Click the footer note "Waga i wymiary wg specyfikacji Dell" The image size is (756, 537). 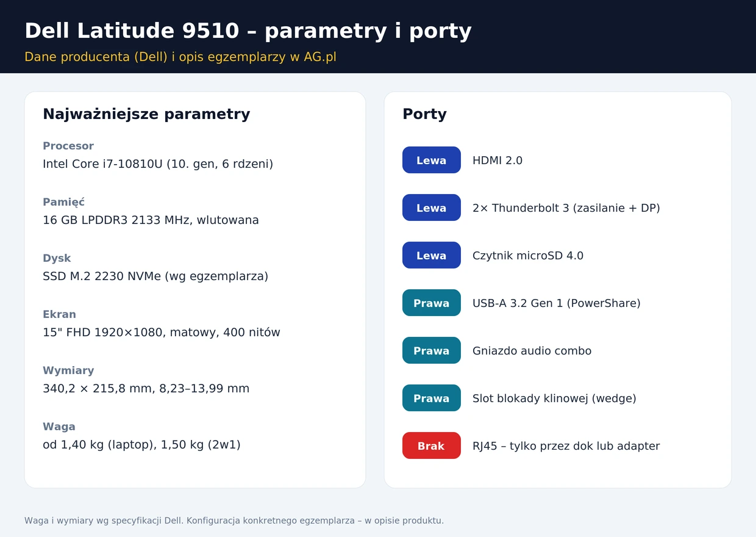[x=104, y=521]
